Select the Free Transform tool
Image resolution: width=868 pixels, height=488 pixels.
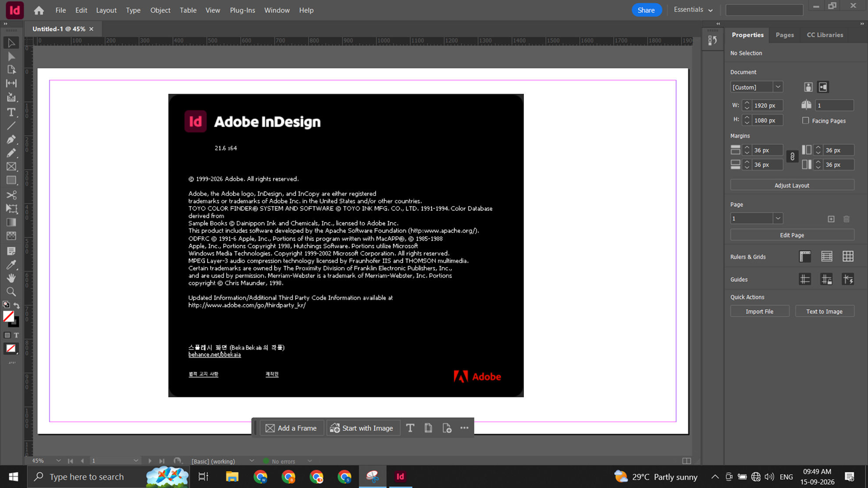pos(11,209)
